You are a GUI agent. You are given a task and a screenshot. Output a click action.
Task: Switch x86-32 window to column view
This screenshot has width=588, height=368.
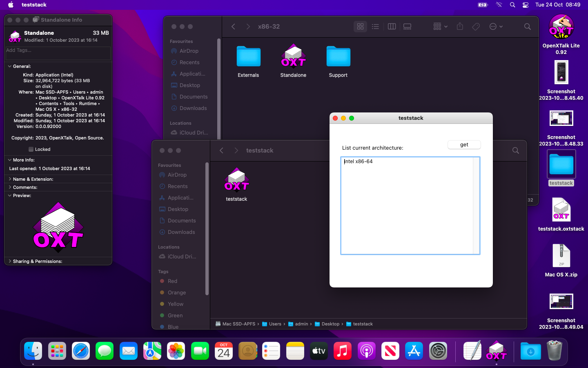(x=392, y=27)
